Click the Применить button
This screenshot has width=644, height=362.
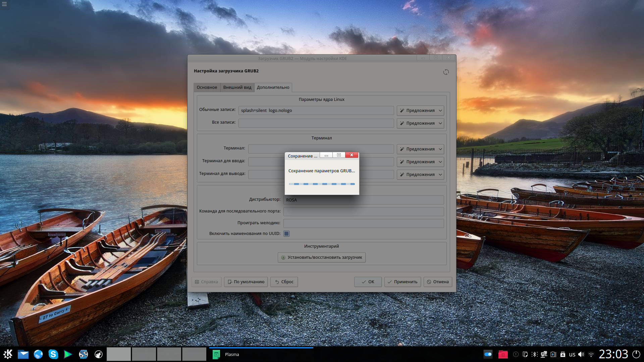coord(402,282)
